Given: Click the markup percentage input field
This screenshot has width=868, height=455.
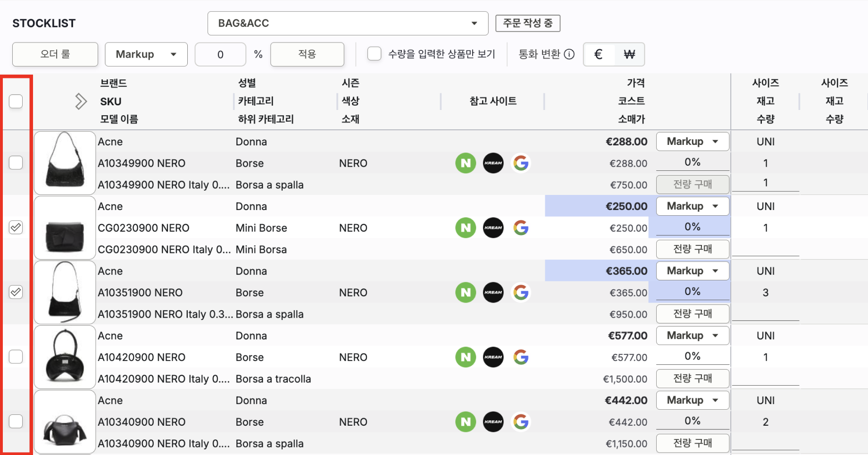Looking at the screenshot, I should pos(220,54).
